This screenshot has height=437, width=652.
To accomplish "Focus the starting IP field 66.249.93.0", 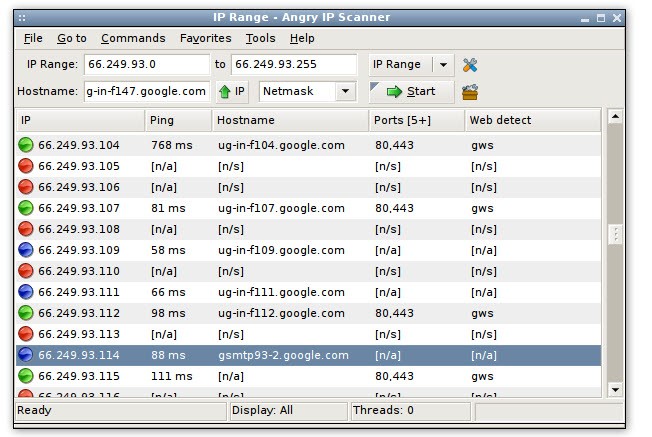I will pyautogui.click(x=147, y=64).
